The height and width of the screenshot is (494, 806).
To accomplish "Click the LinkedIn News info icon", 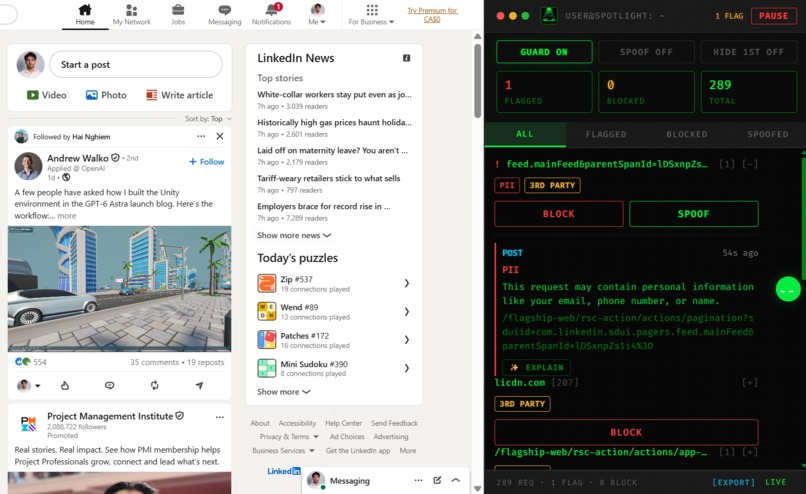I will point(407,58).
